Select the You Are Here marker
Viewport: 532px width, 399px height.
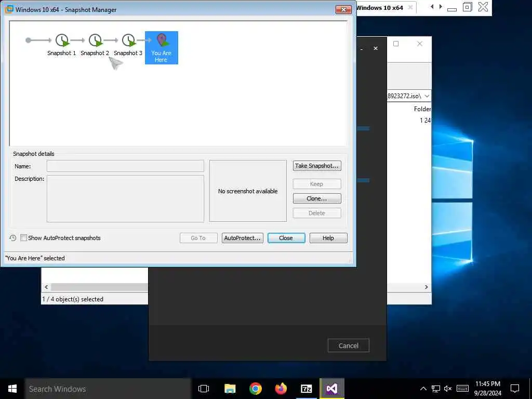pos(162,47)
